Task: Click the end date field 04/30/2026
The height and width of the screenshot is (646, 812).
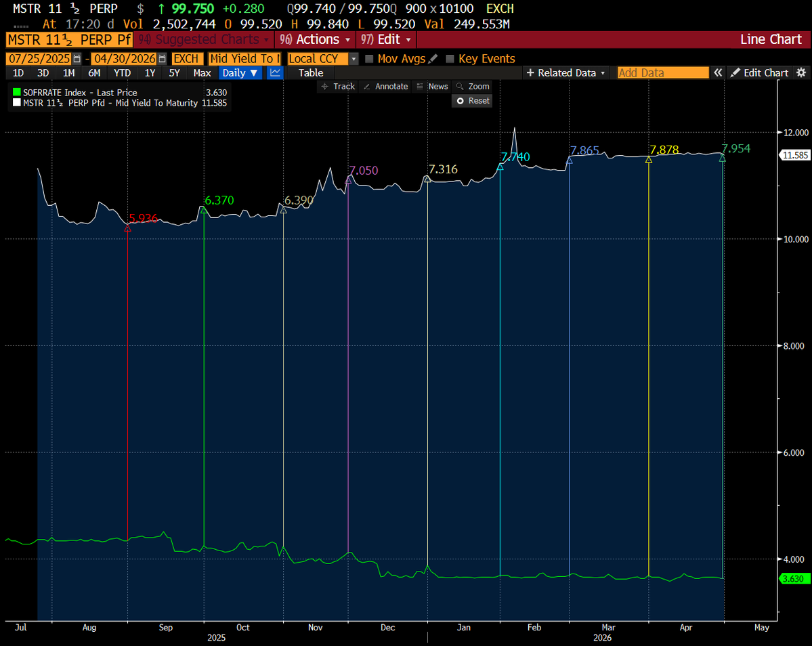Action: coord(125,58)
